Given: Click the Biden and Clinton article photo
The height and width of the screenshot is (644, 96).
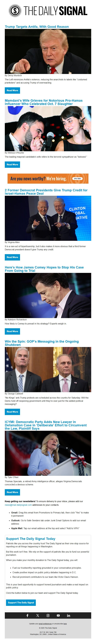Looking at the screenshot, I should [48, 218].
